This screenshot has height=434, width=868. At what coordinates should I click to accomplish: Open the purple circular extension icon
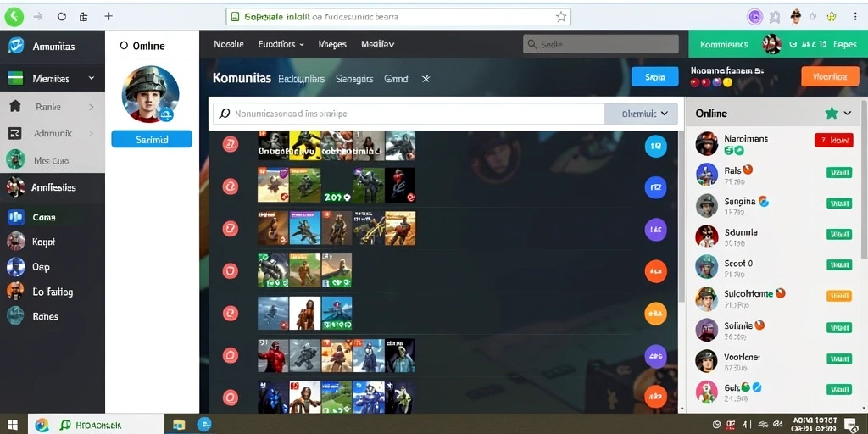[755, 17]
